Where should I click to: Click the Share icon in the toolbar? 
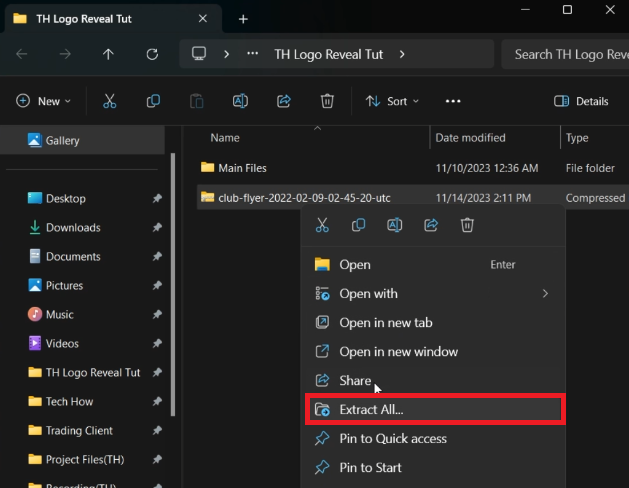(x=283, y=101)
